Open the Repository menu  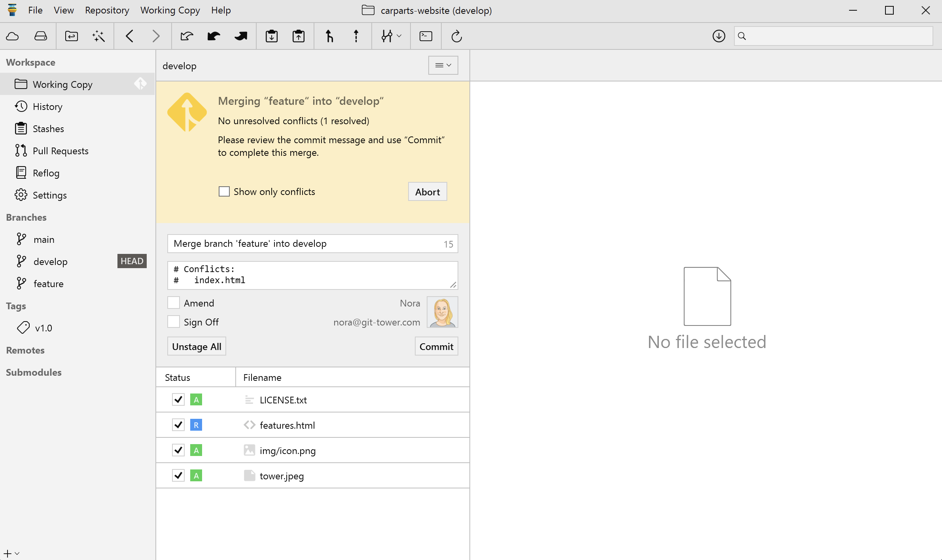107,10
